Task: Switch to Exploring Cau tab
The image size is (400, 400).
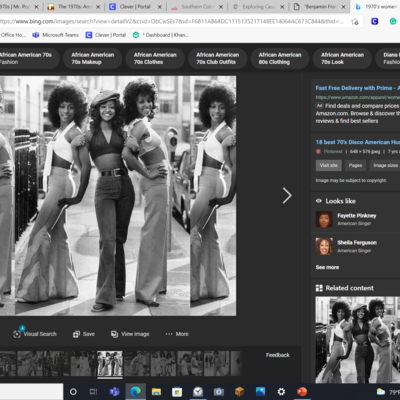Action: [x=258, y=7]
